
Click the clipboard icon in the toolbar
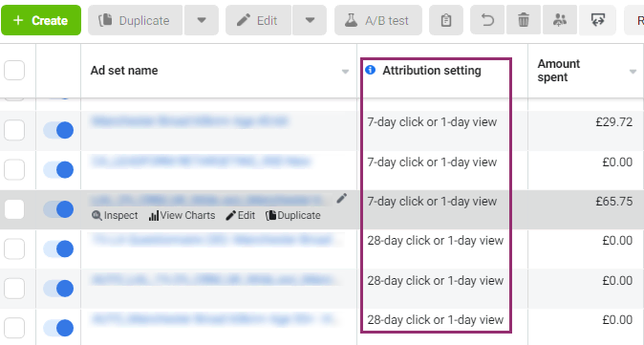coord(446,20)
